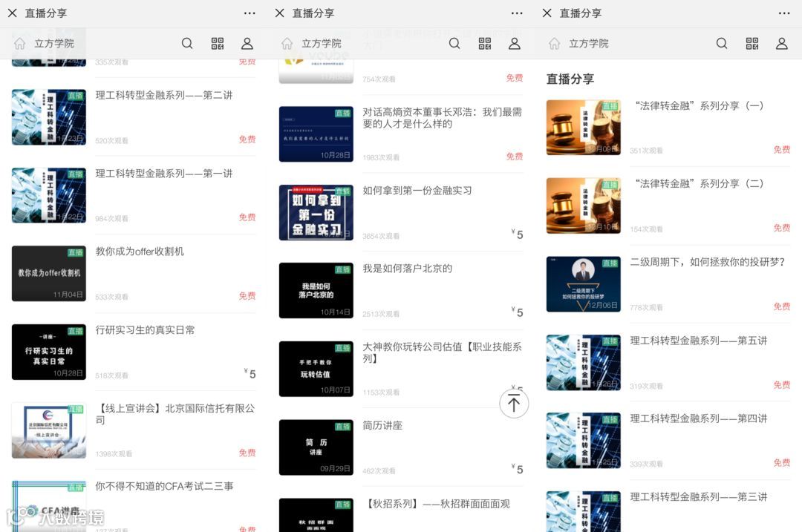Click the 直播分享 section heading in right panel
The height and width of the screenshot is (532, 802).
[570, 79]
